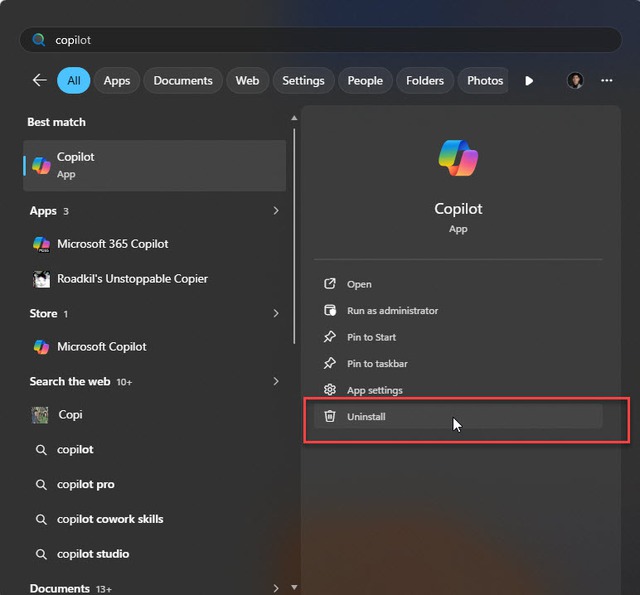Switch to the Settings filter tab

[303, 80]
